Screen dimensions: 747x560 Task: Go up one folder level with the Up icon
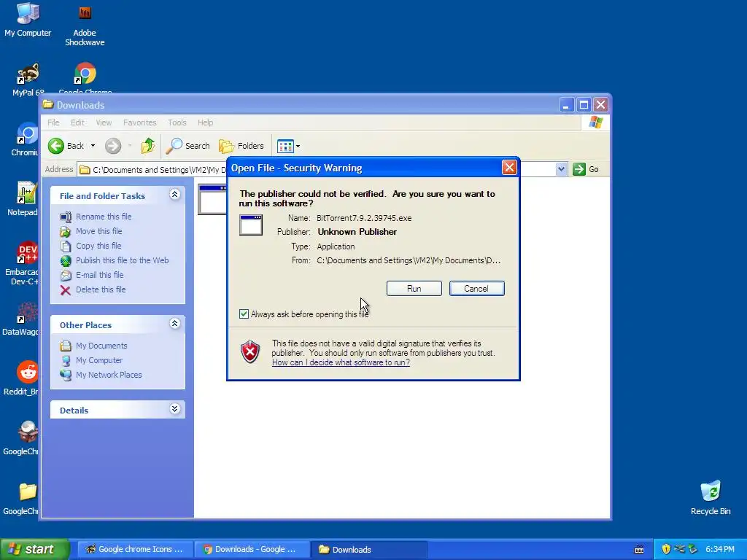coord(147,146)
